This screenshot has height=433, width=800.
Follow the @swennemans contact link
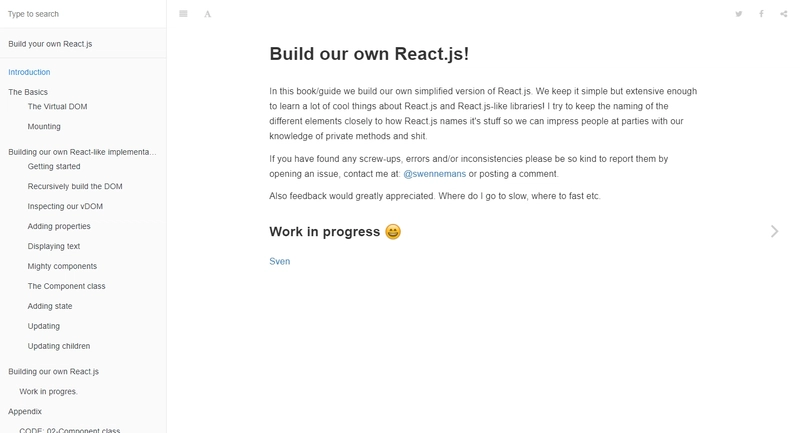(434, 173)
